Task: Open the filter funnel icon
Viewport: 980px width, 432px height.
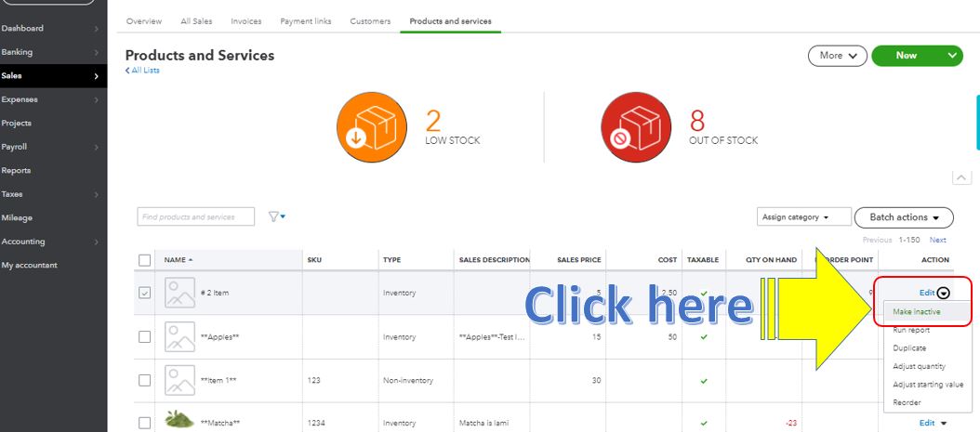Action: 276,216
